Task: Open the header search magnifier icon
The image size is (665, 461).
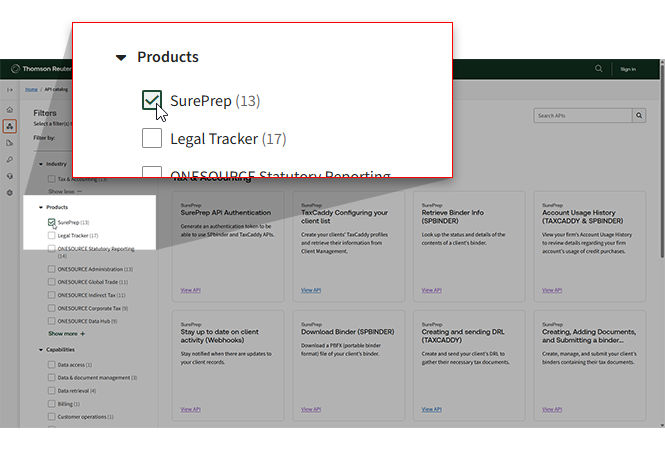Action: [598, 69]
